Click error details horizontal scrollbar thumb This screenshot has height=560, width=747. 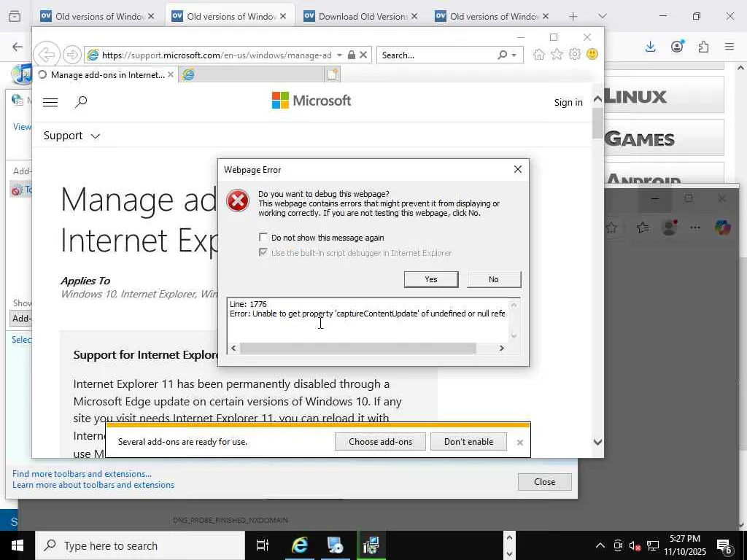coord(357,348)
